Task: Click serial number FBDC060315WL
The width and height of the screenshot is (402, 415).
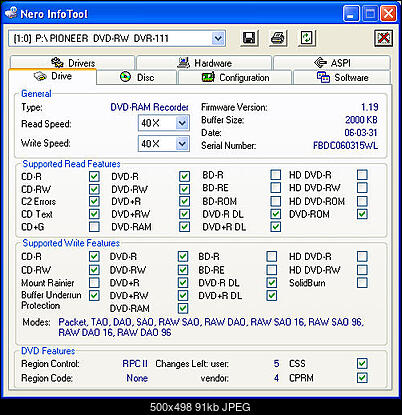Action: tap(345, 146)
